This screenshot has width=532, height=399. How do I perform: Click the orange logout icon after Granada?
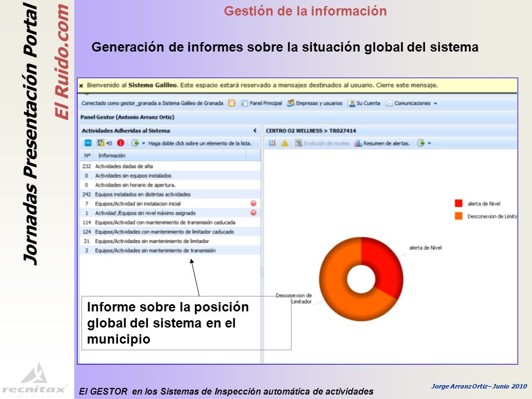tap(232, 103)
